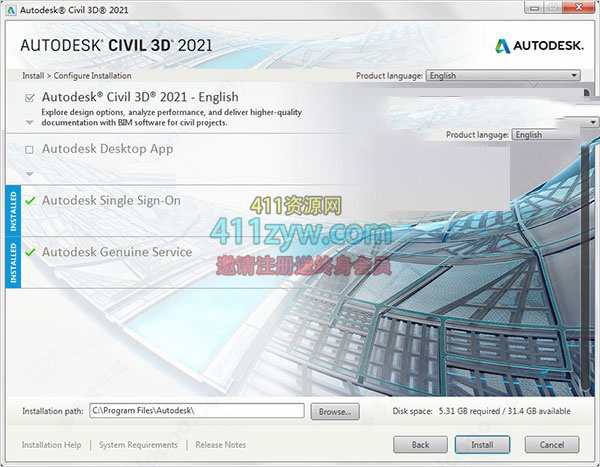Viewport: 600px width, 467px height.
Task: Click the Autodesk logo in the header
Action: pos(538,46)
